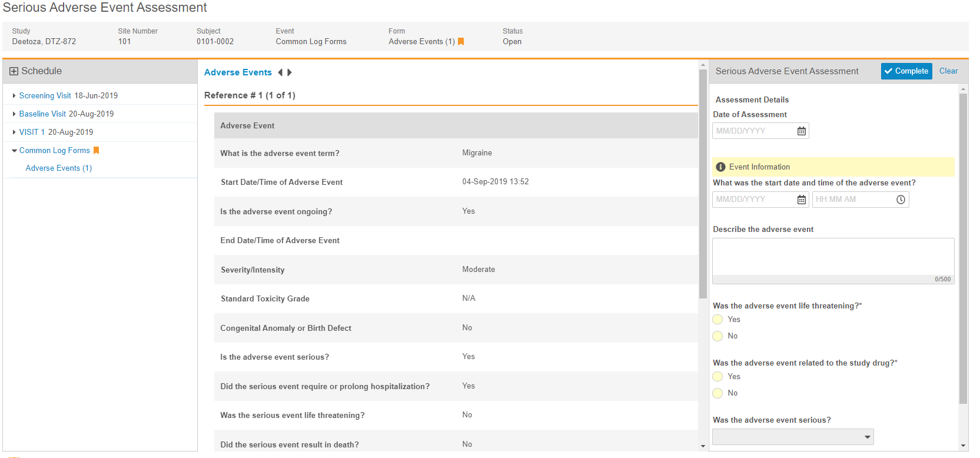
Task: Open the 'Was the adverse event serious?' dropdown
Action: coord(792,437)
